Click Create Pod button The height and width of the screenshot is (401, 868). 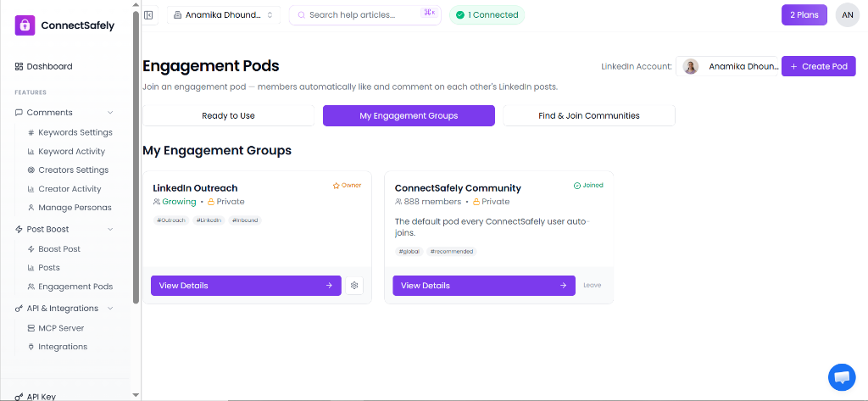click(x=819, y=66)
